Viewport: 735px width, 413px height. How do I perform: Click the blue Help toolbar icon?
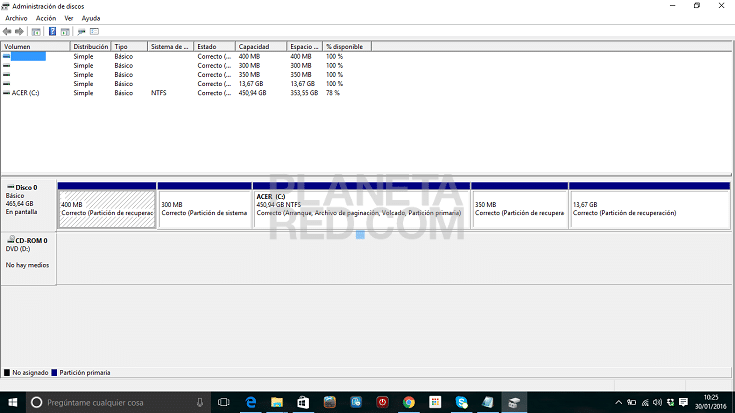[52, 31]
